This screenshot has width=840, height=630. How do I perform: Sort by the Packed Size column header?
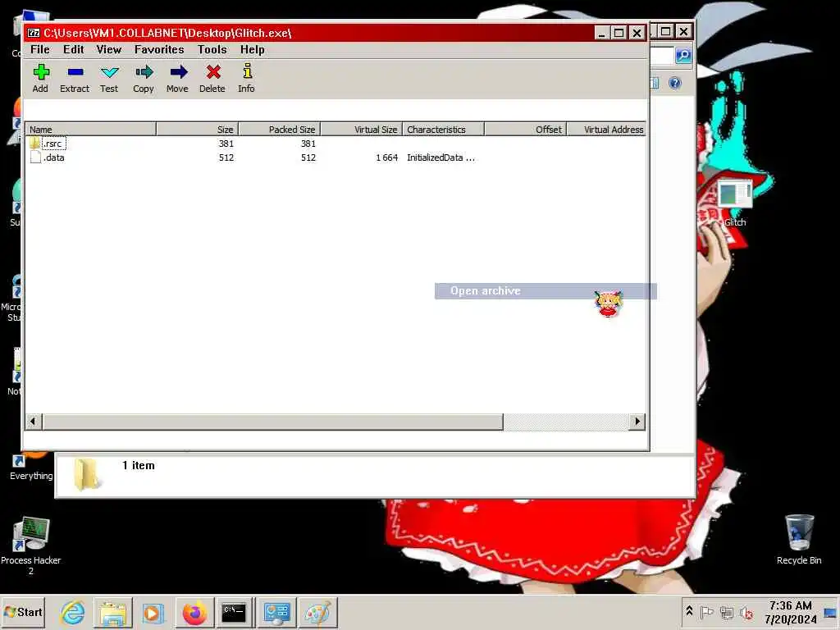(279, 129)
